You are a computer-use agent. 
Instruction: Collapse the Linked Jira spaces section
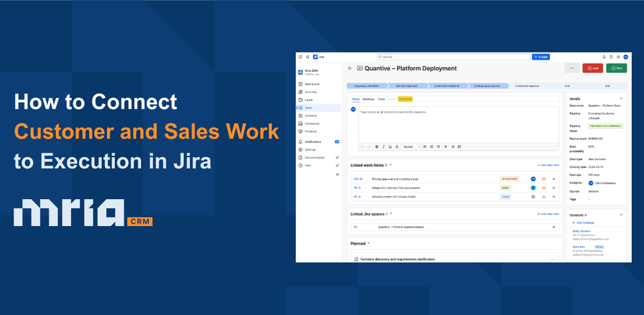coord(391,214)
